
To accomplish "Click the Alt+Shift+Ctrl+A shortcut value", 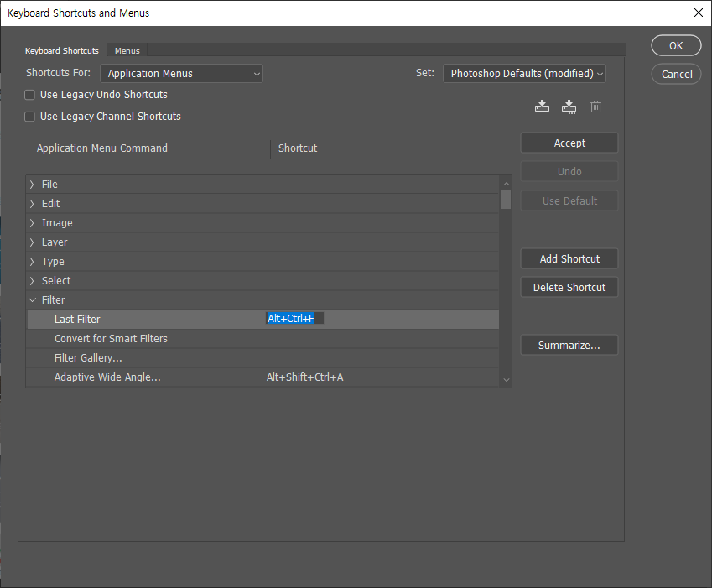I will coord(304,377).
